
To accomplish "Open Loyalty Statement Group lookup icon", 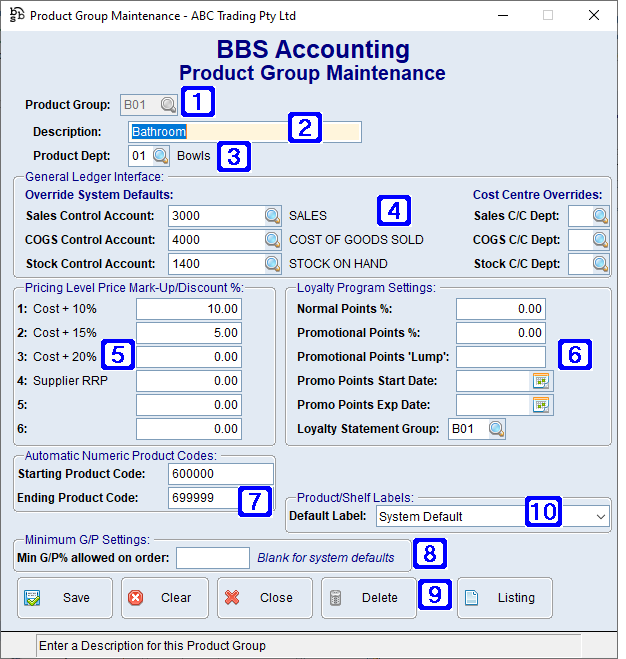I will click(497, 429).
